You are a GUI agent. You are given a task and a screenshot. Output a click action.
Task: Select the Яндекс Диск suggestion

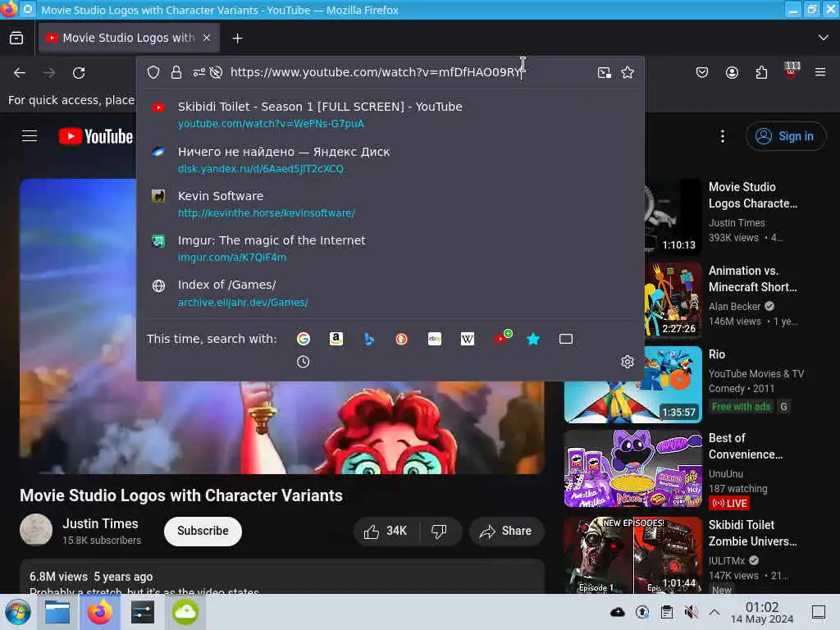(x=390, y=160)
